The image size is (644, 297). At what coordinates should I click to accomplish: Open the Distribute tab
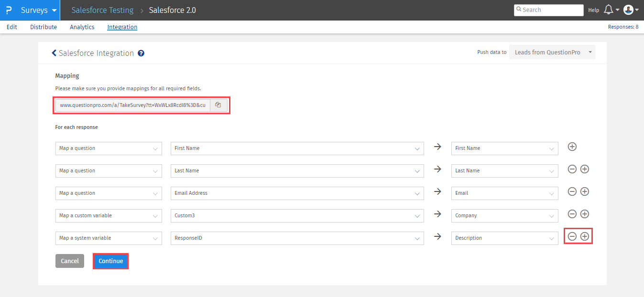click(x=44, y=27)
